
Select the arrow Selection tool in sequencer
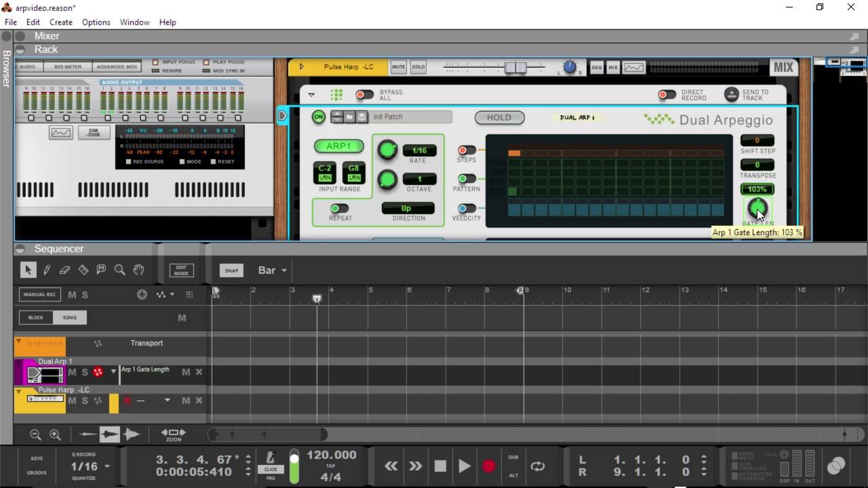pos(28,270)
